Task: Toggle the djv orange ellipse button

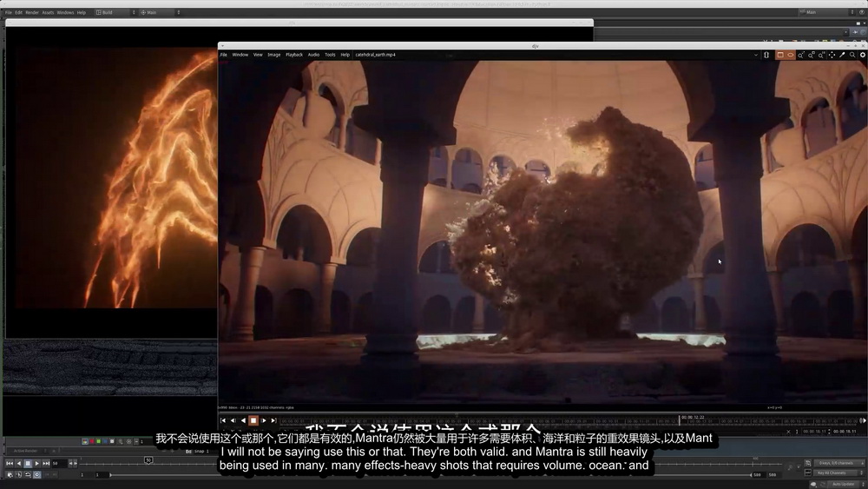Action: (x=791, y=55)
